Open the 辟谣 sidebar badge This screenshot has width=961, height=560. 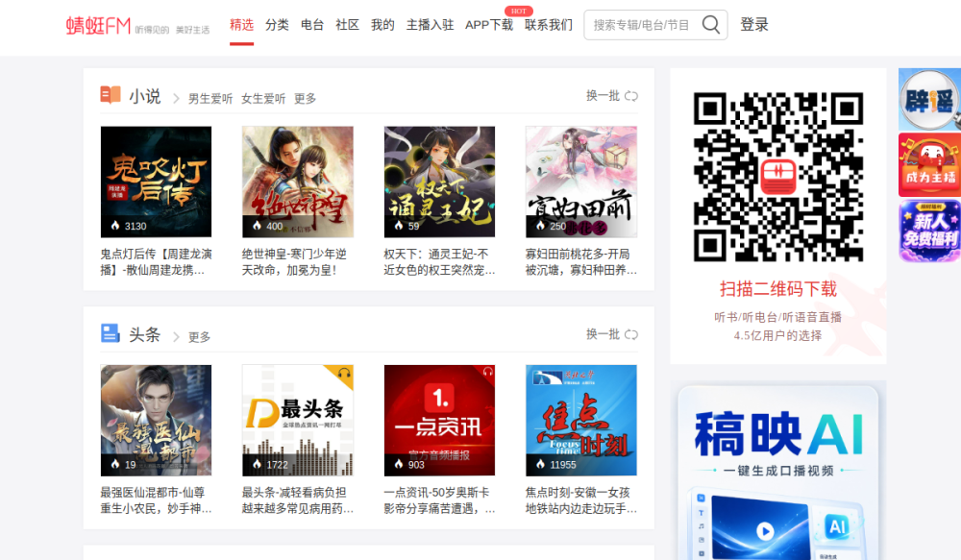(929, 99)
